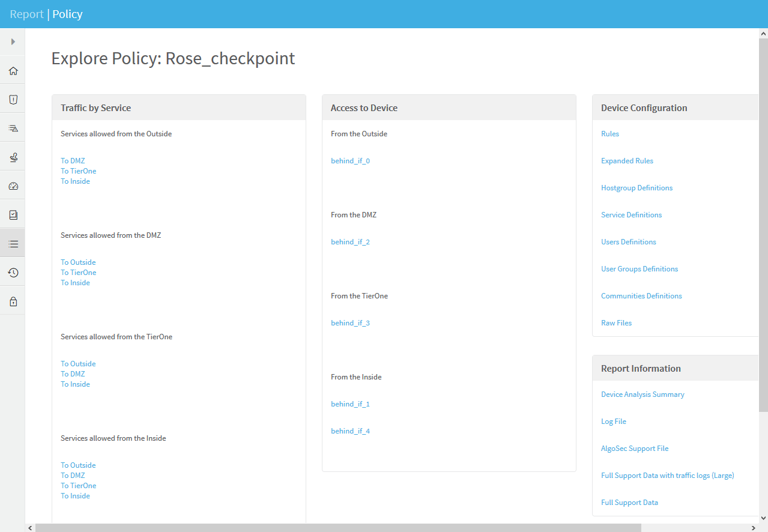Click the horizontal scrollbar right arrow
Viewport: 768px width, 532px height.
[x=754, y=528]
